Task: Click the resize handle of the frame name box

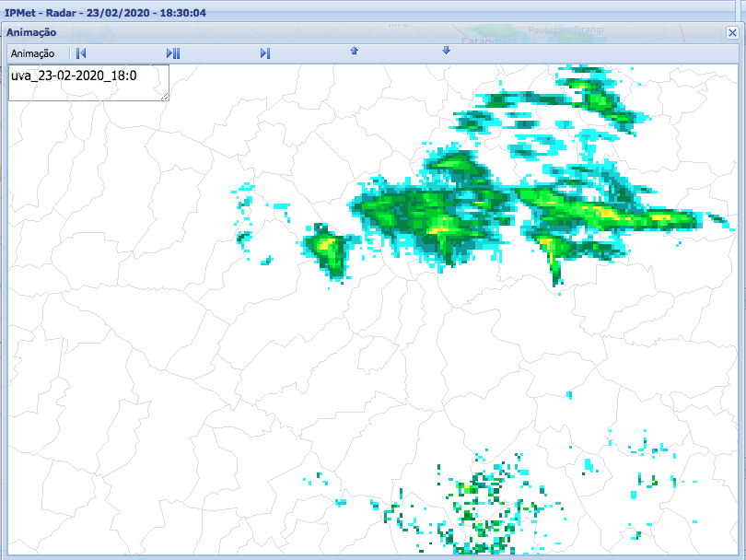Action: pos(166,95)
